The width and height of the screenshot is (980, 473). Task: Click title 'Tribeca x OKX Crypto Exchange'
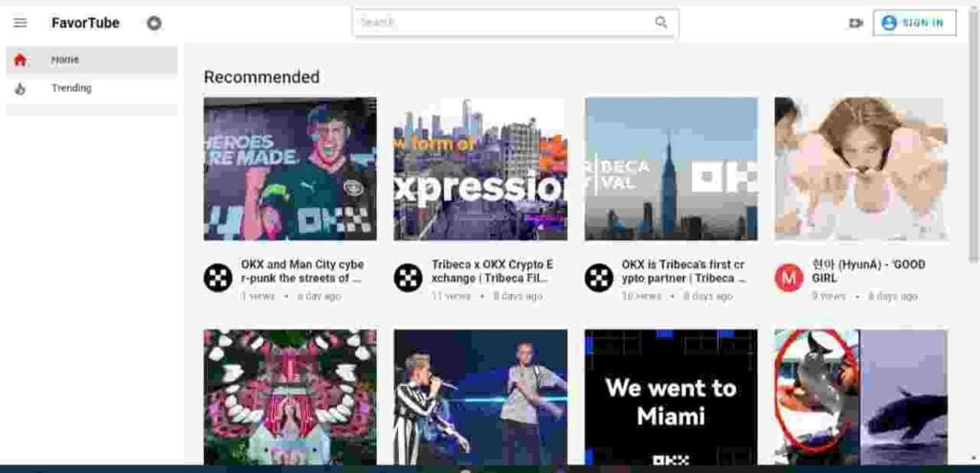493,271
